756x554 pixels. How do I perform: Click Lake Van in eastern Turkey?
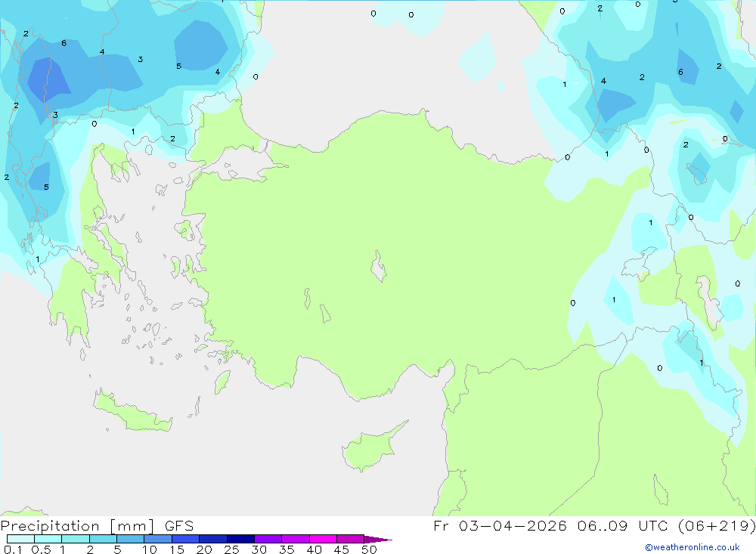640,265
